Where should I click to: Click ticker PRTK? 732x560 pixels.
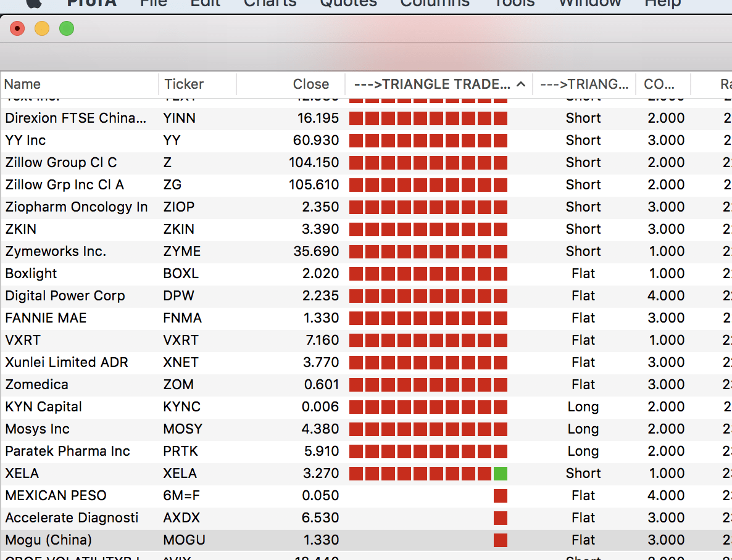tap(181, 451)
